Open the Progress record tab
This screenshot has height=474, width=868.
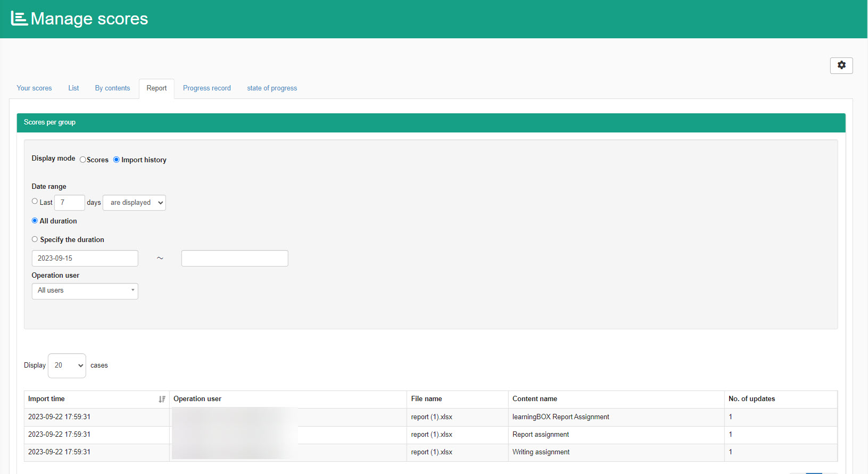pyautogui.click(x=206, y=88)
